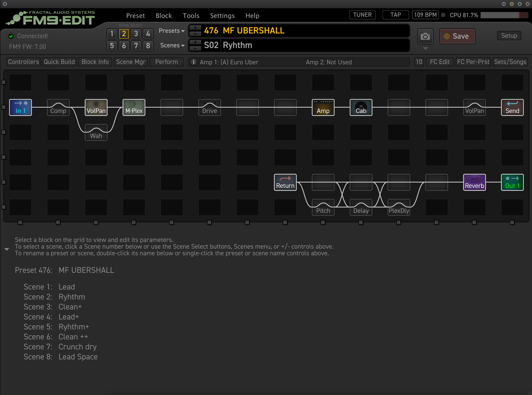Click the TAP tempo button
532x395 pixels.
point(396,15)
